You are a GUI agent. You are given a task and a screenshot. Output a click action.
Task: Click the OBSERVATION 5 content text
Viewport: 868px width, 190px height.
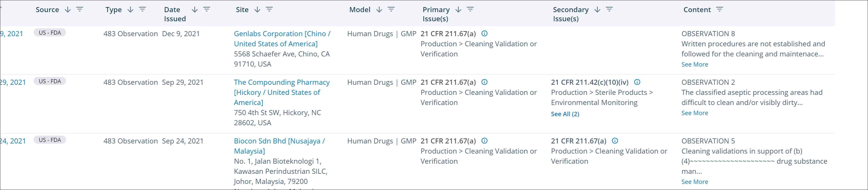tap(754, 156)
